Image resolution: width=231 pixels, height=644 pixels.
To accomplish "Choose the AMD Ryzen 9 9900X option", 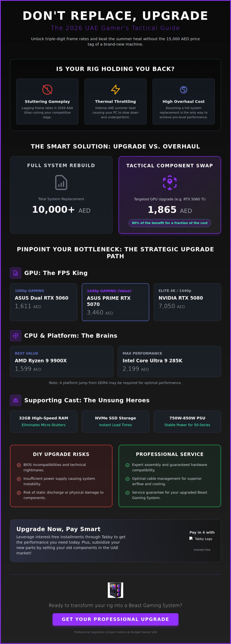I will [61, 361].
